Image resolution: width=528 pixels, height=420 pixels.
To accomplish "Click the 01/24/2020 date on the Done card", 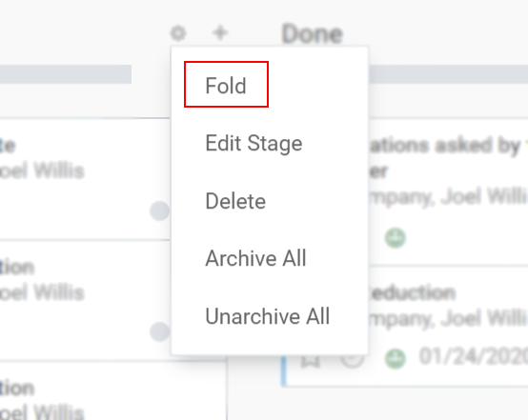I will pyautogui.click(x=474, y=356).
